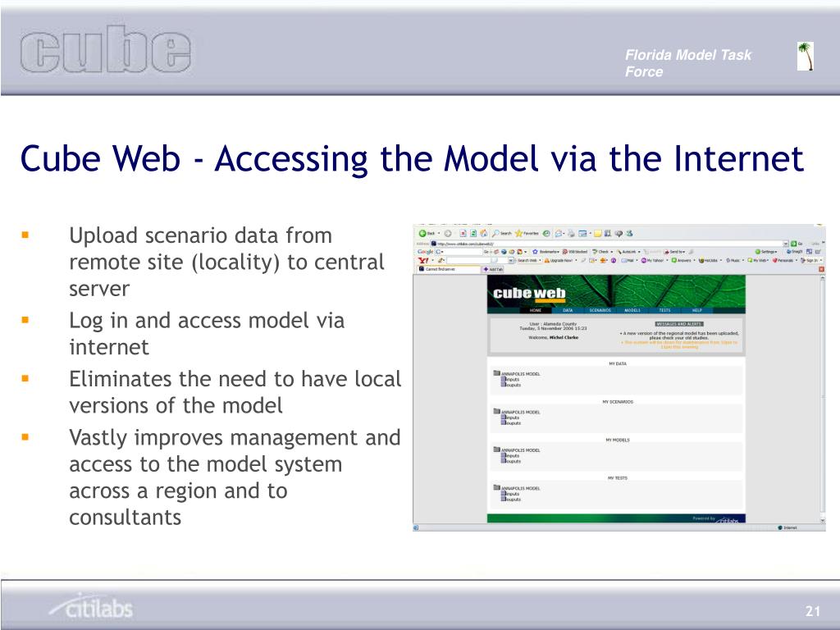The width and height of the screenshot is (840, 630).
Task: Open the Google toolbar Bookmarks menu
Action: point(546,252)
